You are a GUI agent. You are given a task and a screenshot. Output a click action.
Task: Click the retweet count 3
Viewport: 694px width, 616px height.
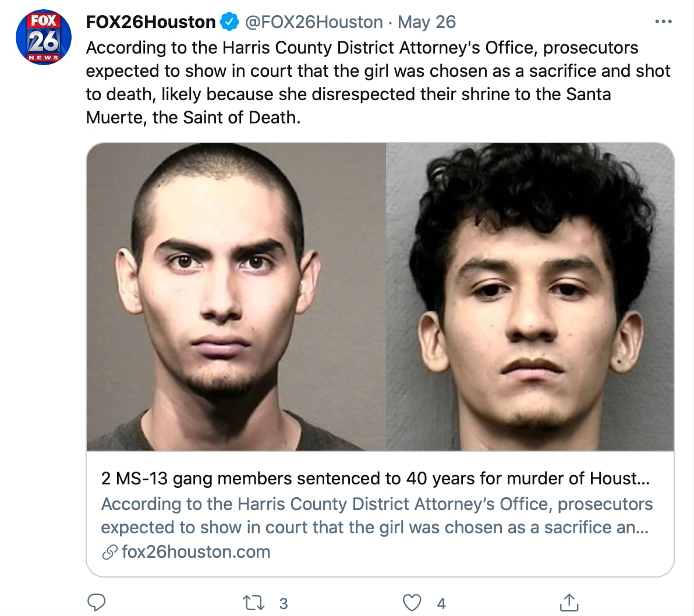click(284, 603)
